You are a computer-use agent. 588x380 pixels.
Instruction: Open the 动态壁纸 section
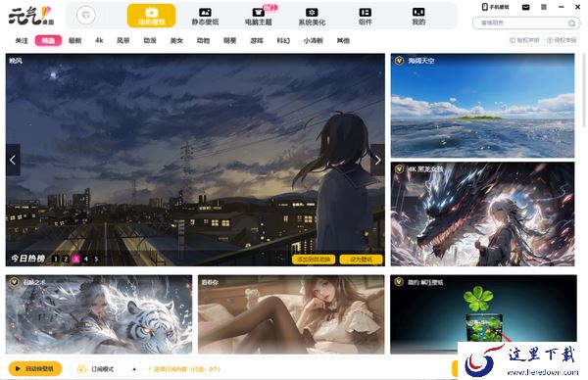pos(151,16)
